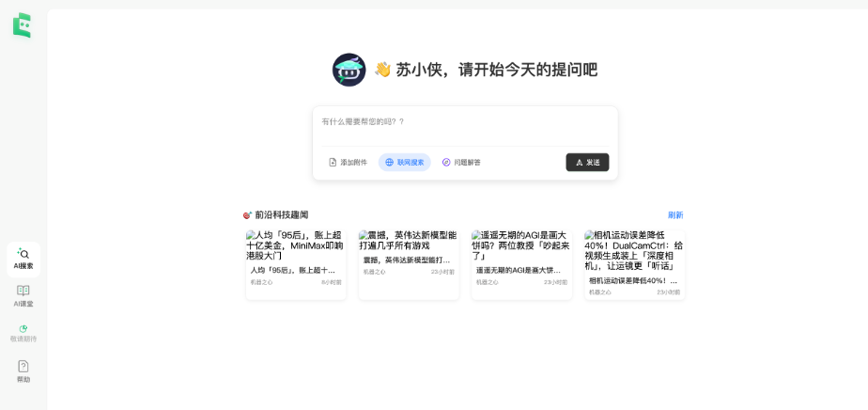Click 刷新 to reload tech news
The height and width of the screenshot is (410, 868).
[x=675, y=215]
